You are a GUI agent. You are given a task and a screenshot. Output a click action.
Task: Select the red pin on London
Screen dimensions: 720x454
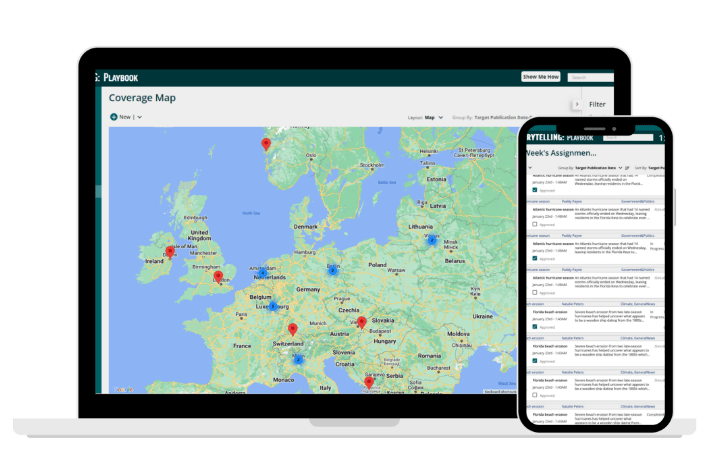coord(219,277)
